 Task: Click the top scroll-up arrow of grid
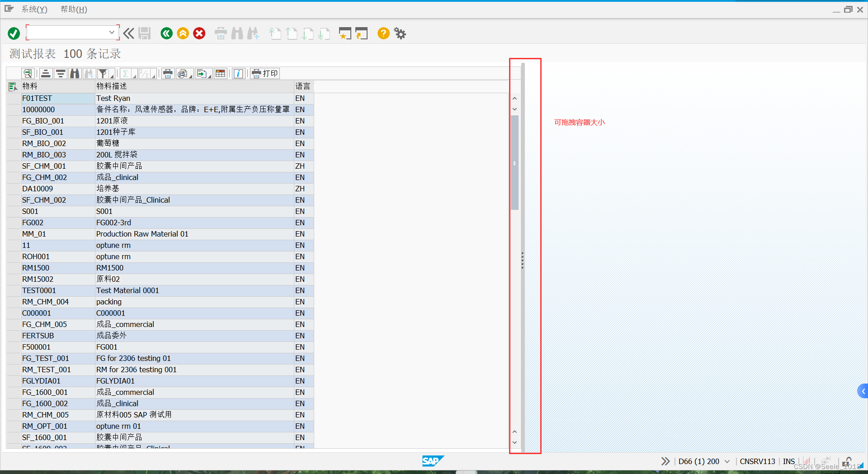[514, 98]
